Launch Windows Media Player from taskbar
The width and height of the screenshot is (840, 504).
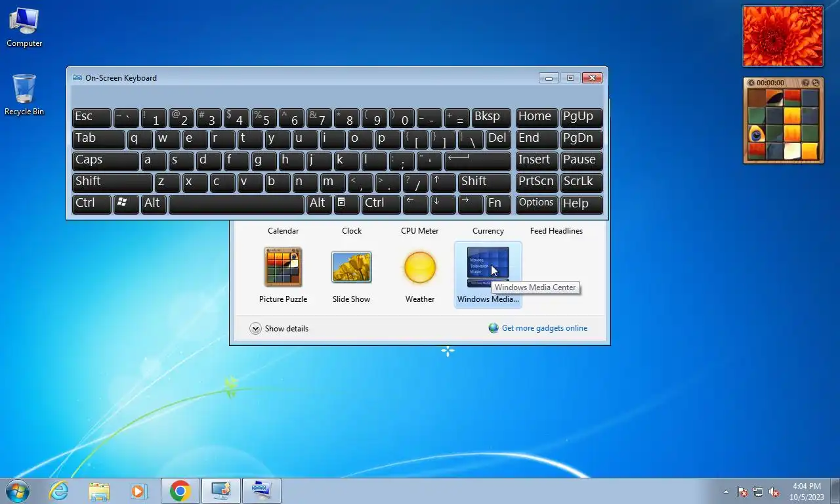tap(138, 491)
